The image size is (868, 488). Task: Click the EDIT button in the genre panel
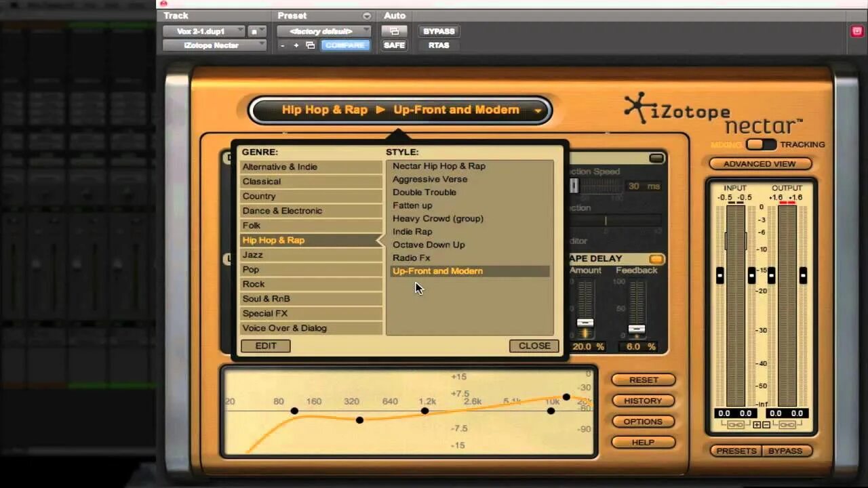[266, 346]
